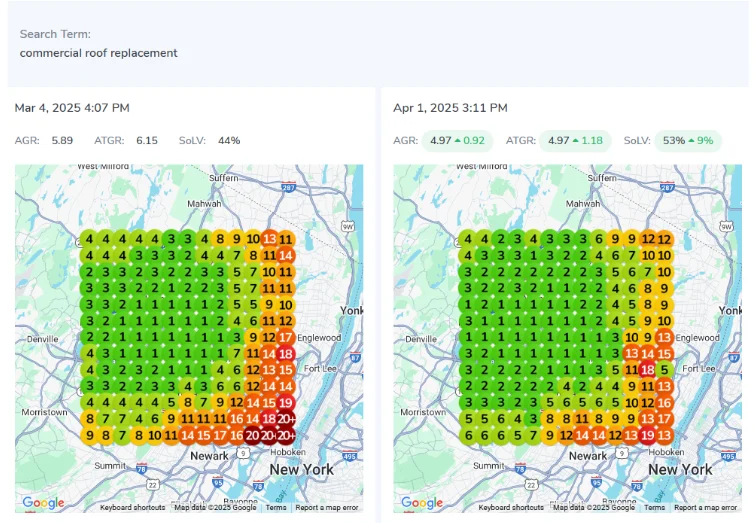Screen dimensions: 755x523
Task: Open the Google logo on the right map
Action: click(x=422, y=503)
